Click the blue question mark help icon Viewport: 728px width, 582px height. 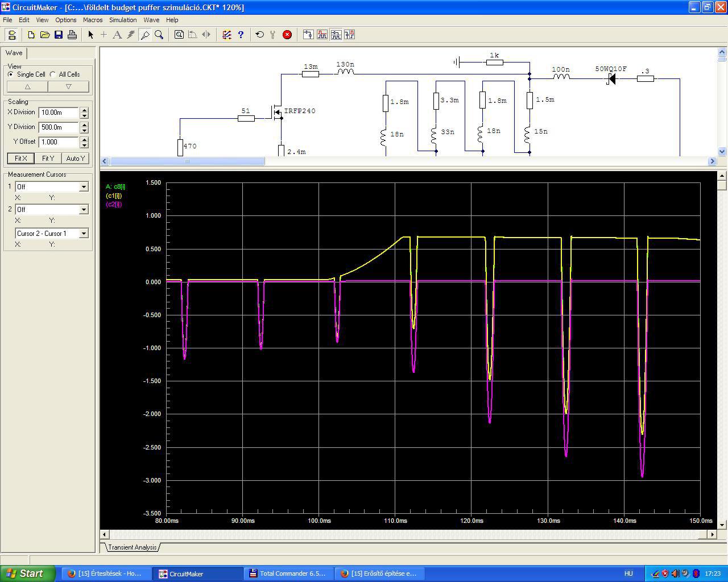(241, 35)
